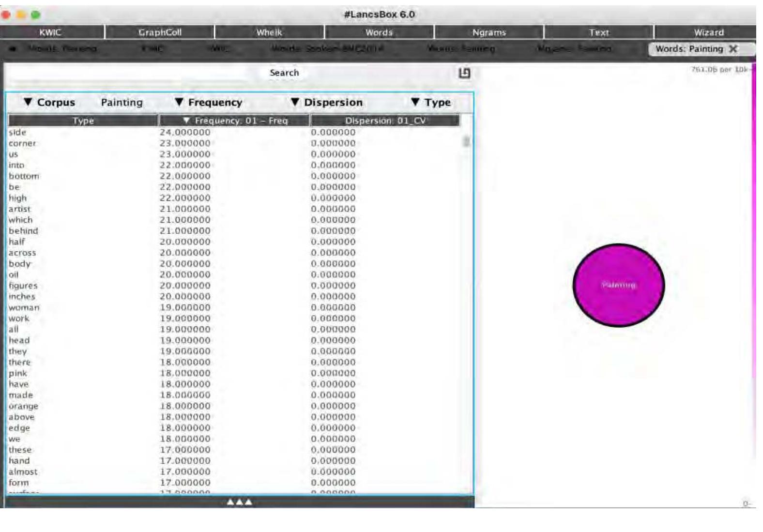763x532 pixels.
Task: Click the Dispersion: 01_CV column header
Action: pyautogui.click(x=385, y=121)
